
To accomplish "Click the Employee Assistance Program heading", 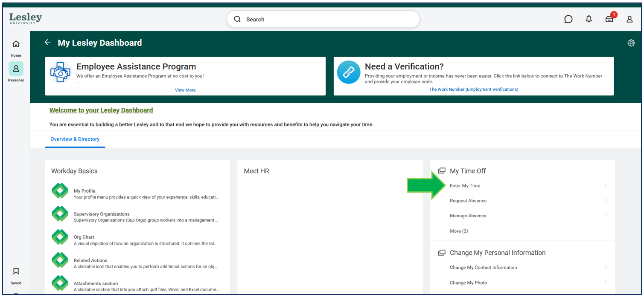I will (136, 66).
